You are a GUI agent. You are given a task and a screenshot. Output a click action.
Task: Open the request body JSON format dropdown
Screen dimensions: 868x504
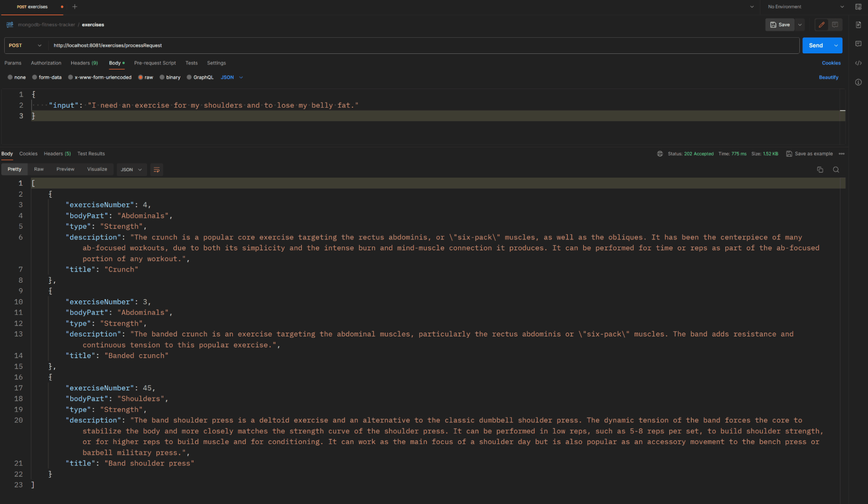232,77
